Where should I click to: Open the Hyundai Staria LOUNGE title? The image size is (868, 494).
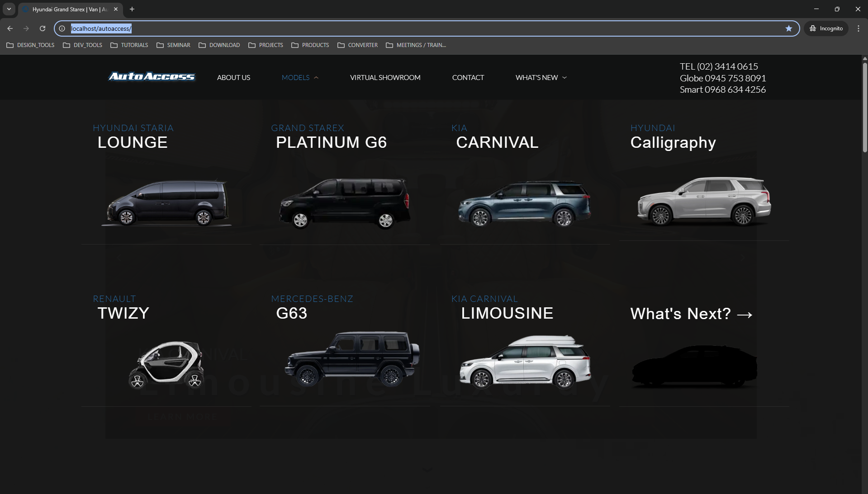pos(133,142)
